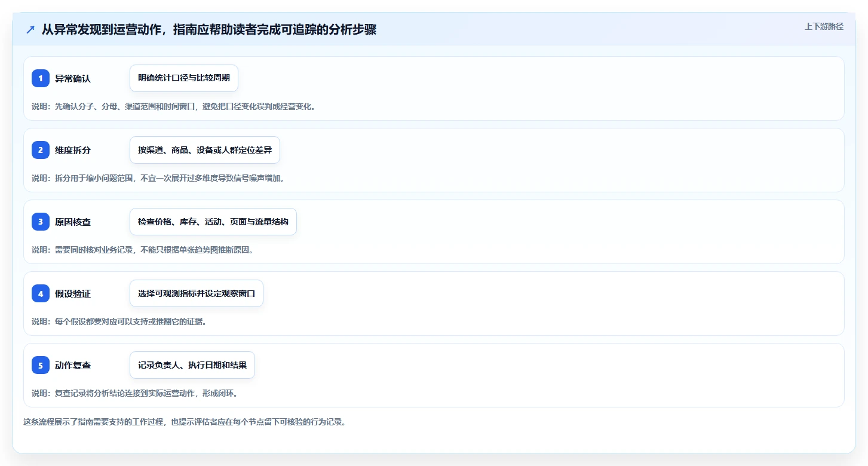Click the 明确统计口径与比较周期 chip
The image size is (868, 466).
[184, 78]
